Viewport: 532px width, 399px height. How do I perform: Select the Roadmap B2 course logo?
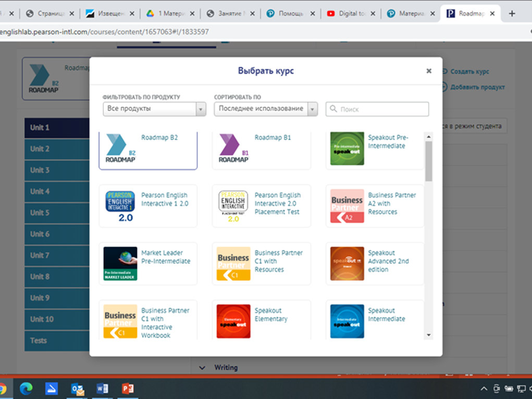[120, 148]
